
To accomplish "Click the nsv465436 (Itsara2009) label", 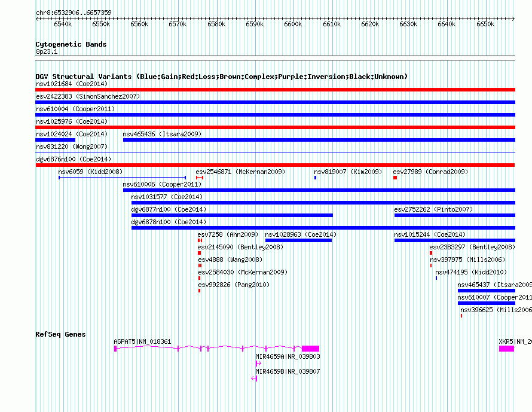I will coord(162,134).
